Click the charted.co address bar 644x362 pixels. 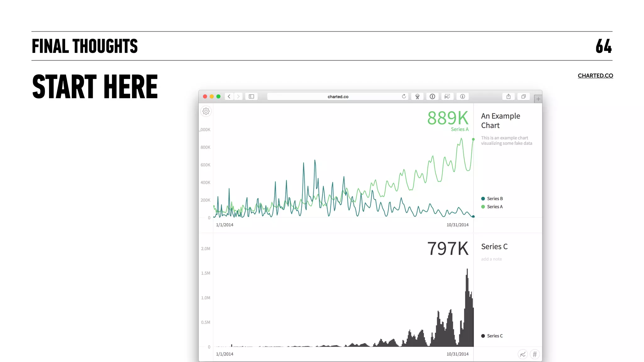pos(338,97)
